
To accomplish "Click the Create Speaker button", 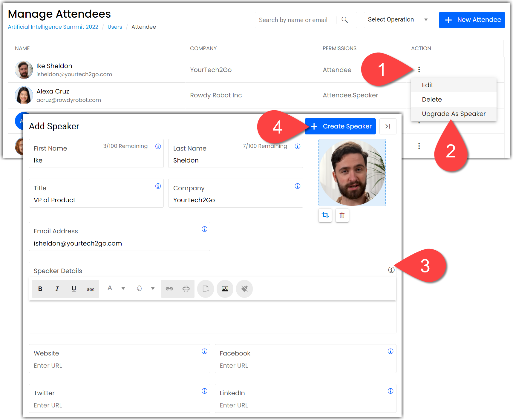I will (340, 126).
